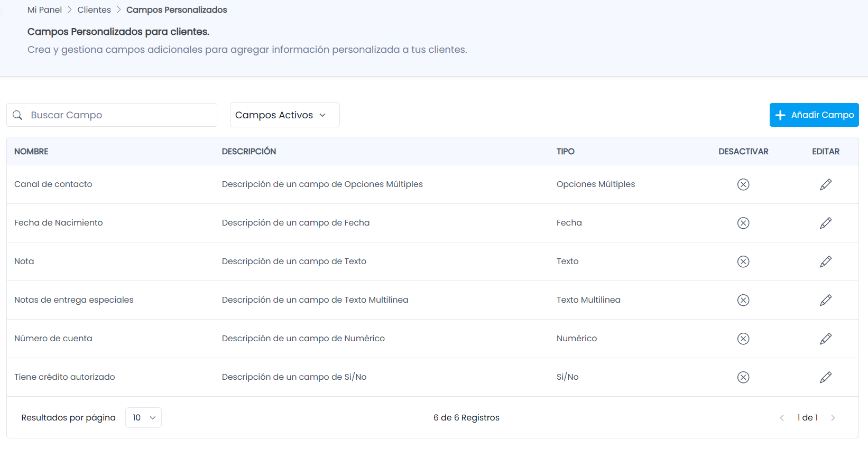Viewport: 868px width, 449px height.
Task: Edit the Número de cuenta field
Action: [x=826, y=339]
